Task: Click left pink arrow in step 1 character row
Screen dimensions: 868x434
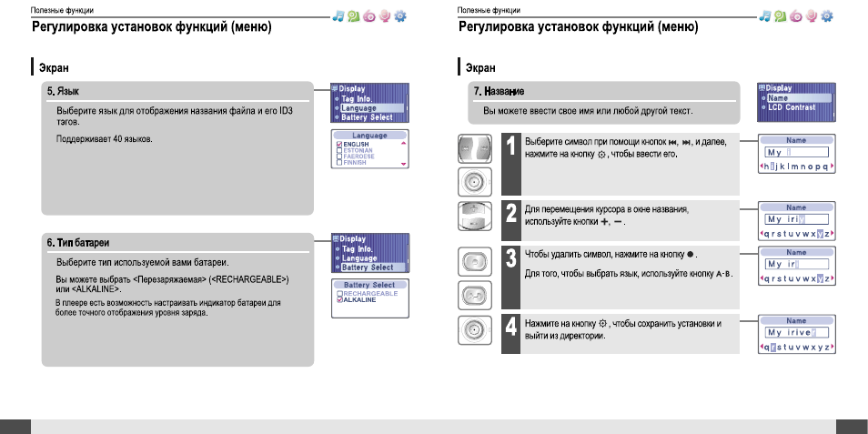Action: coord(762,167)
